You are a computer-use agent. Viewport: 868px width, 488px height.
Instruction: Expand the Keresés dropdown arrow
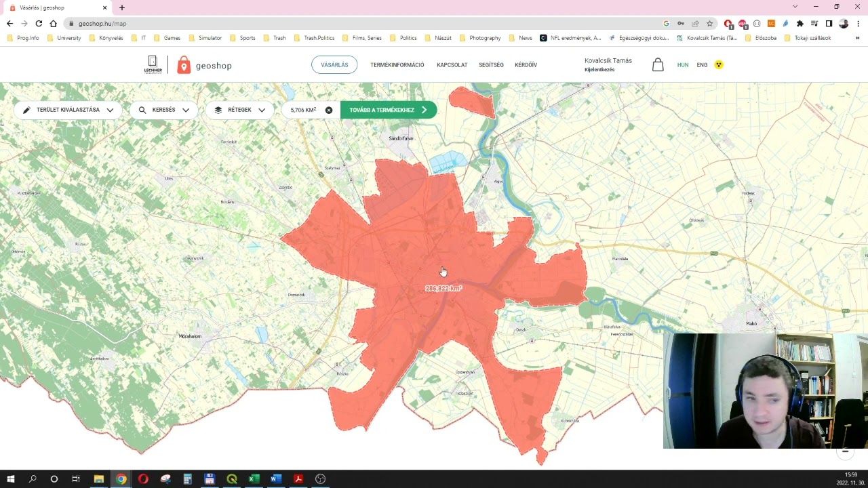point(186,110)
